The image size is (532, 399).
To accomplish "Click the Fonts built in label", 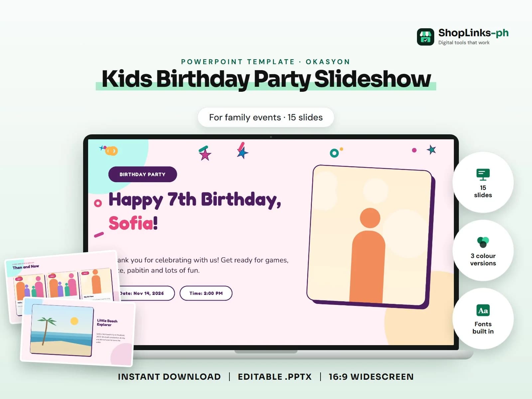I will point(483,328).
